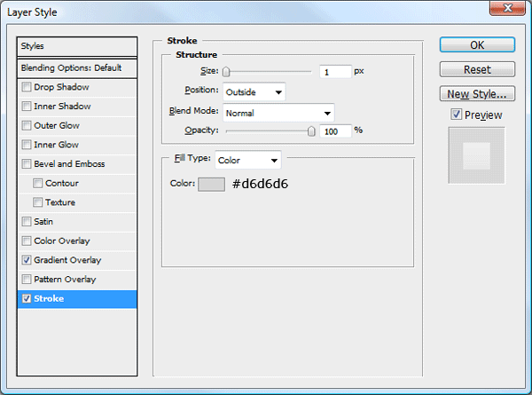This screenshot has width=532, height=395.
Task: Click the Size input field
Action: pos(335,72)
